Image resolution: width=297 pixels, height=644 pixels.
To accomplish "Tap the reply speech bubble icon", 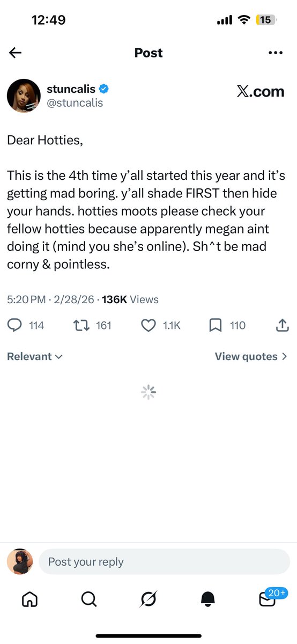I will (x=14, y=325).
